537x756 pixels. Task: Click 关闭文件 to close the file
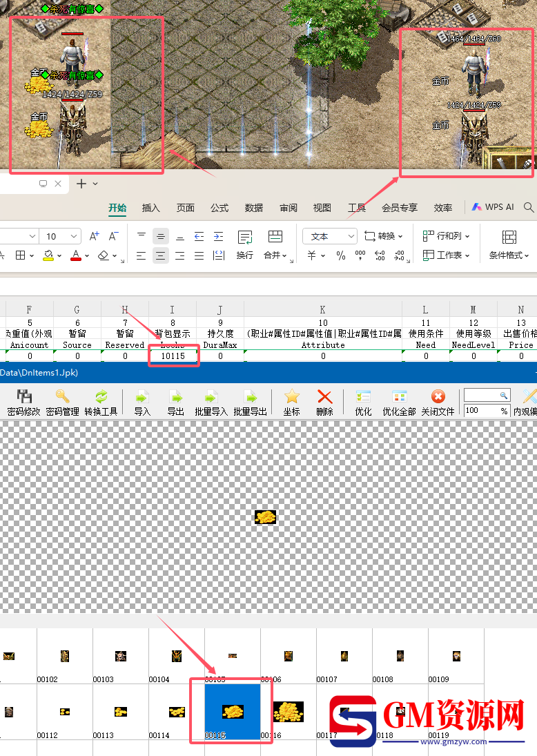pos(438,403)
